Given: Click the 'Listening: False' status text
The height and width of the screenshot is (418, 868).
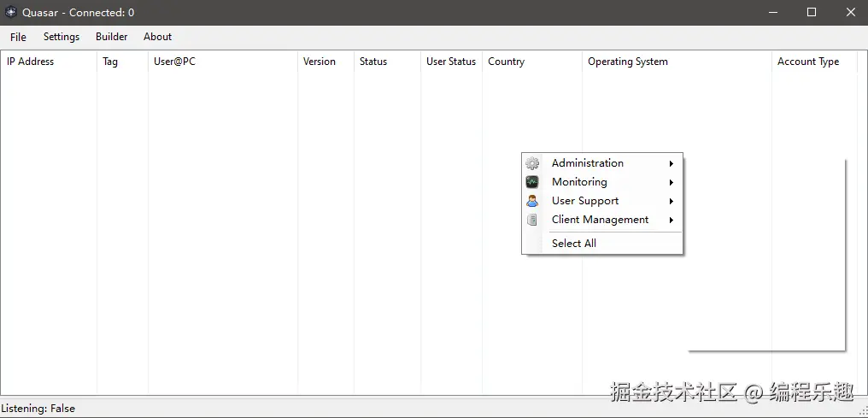Looking at the screenshot, I should 38,409.
